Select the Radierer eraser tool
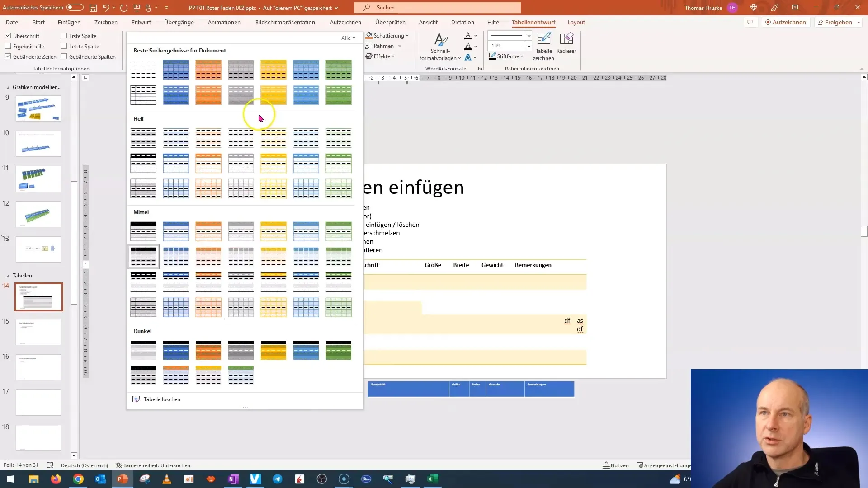The width and height of the screenshot is (868, 488). tap(566, 43)
